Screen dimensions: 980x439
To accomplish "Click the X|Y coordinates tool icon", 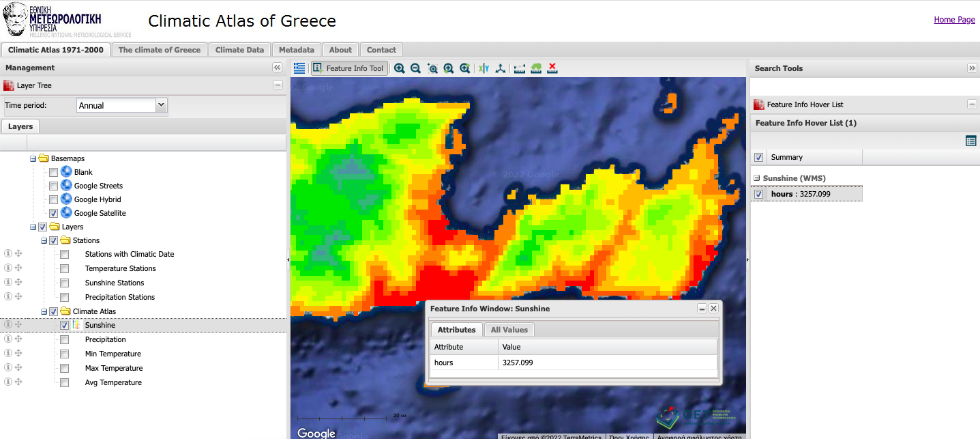I will pyautogui.click(x=484, y=68).
